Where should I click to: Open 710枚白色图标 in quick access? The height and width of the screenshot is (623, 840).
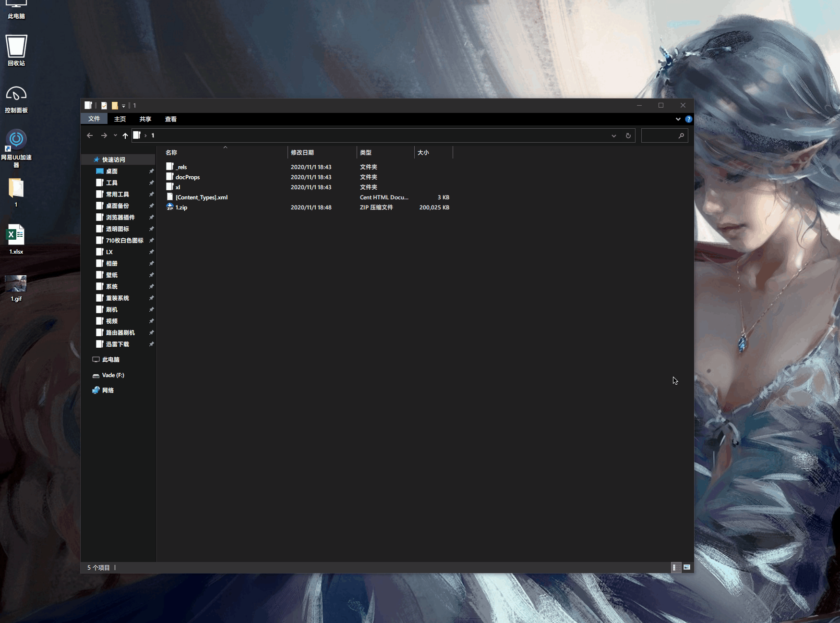pyautogui.click(x=124, y=240)
